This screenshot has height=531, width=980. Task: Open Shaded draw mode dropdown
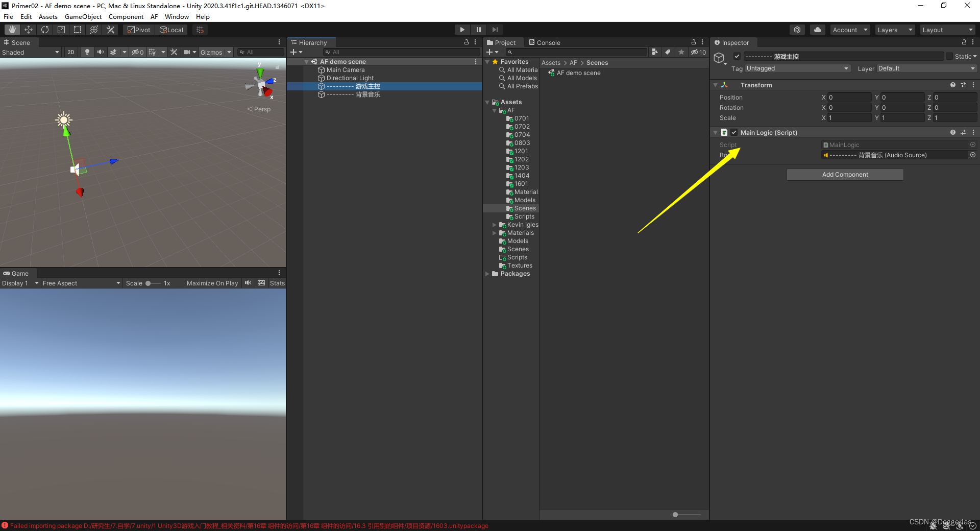pyautogui.click(x=31, y=52)
